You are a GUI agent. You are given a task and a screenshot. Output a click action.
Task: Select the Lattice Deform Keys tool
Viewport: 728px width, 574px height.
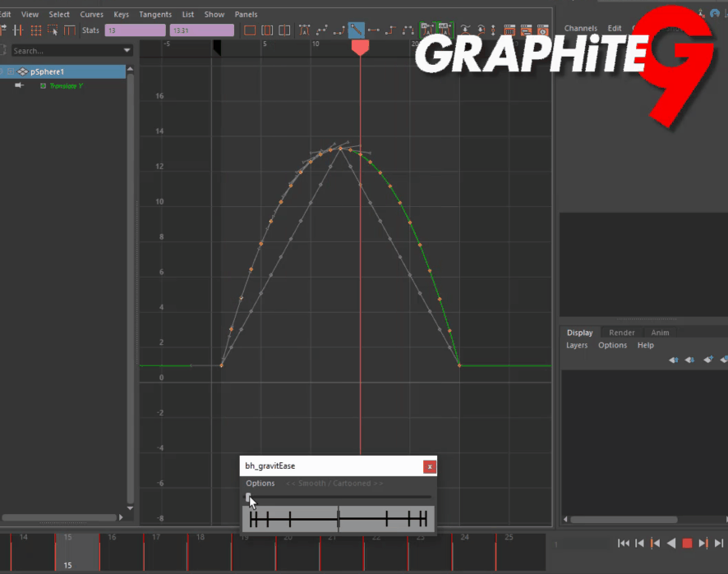pyautogui.click(x=36, y=30)
